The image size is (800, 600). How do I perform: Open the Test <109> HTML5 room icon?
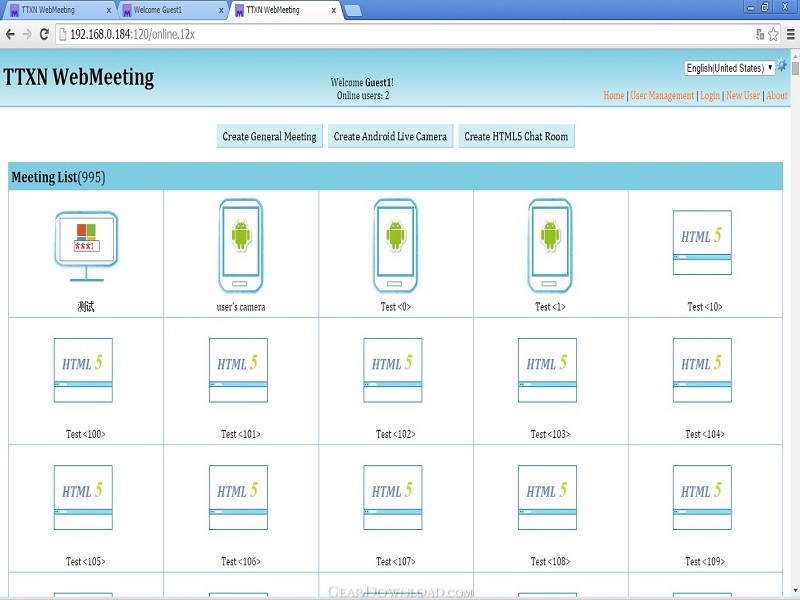[x=702, y=497]
